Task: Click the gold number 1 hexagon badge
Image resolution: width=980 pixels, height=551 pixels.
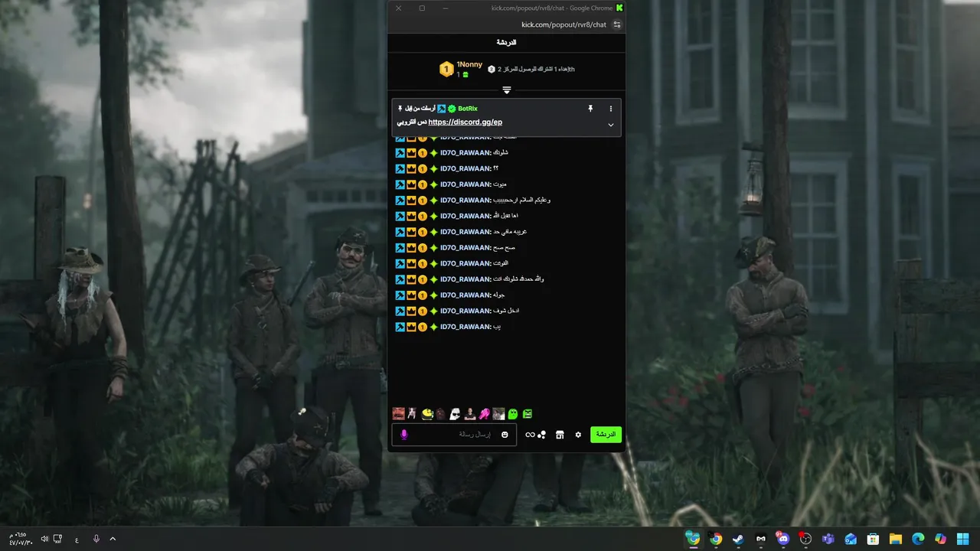Action: pos(446,70)
